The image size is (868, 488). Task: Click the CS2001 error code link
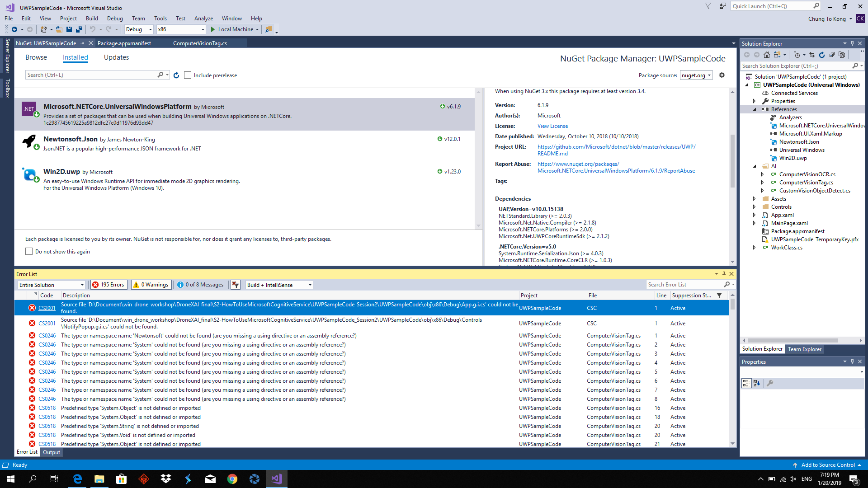47,308
